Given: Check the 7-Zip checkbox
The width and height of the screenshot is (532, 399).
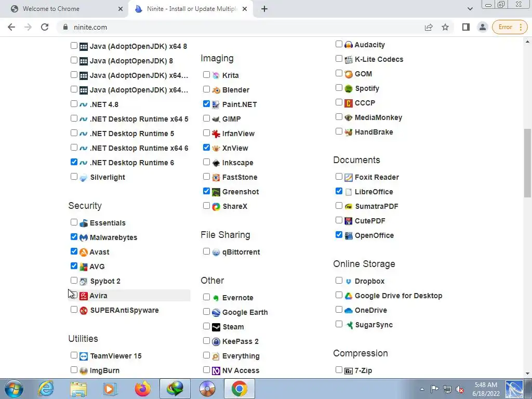Looking at the screenshot, I should 339,369.
